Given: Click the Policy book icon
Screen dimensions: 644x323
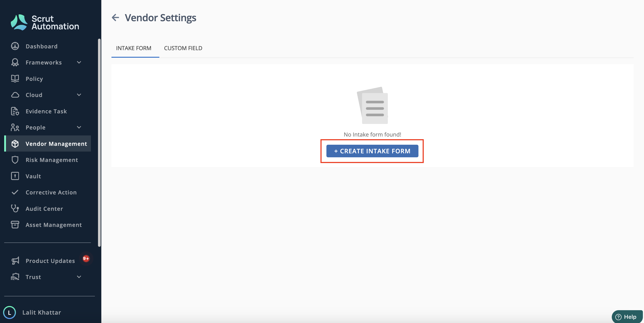Looking at the screenshot, I should [15, 79].
